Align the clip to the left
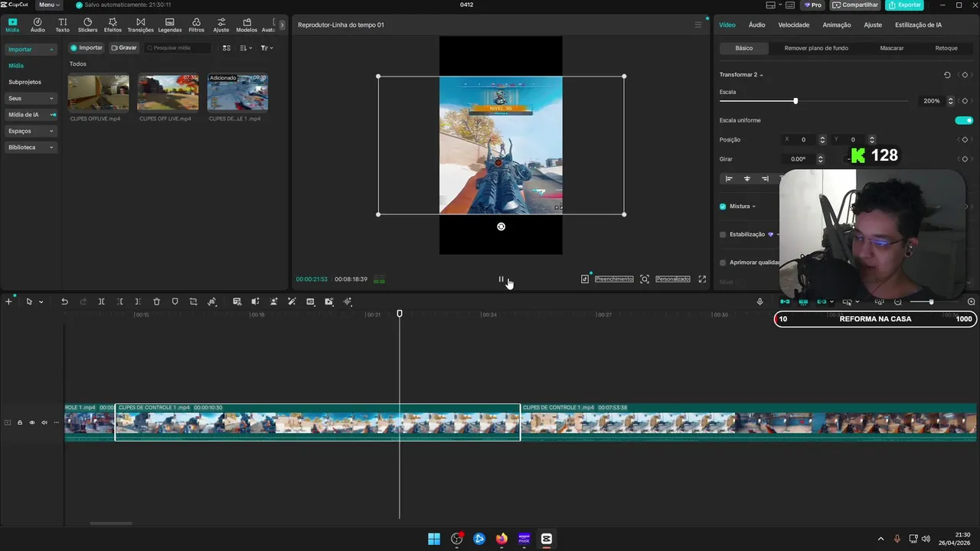 coord(729,178)
